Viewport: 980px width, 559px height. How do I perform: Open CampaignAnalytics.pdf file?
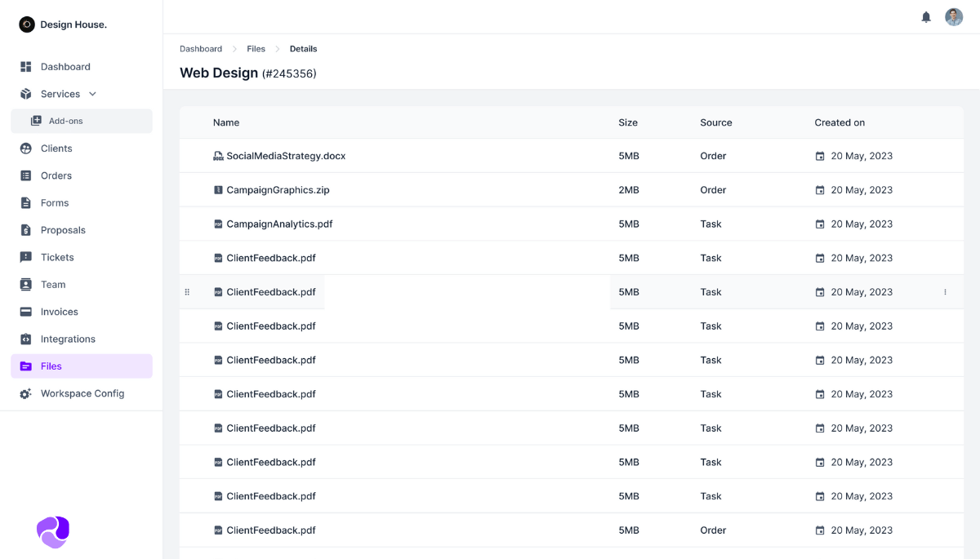[x=279, y=224]
